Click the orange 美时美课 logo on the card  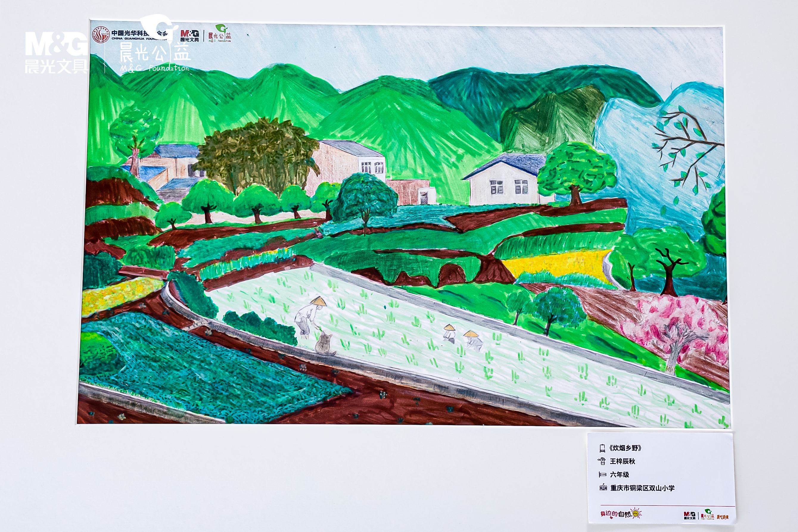tap(723, 517)
